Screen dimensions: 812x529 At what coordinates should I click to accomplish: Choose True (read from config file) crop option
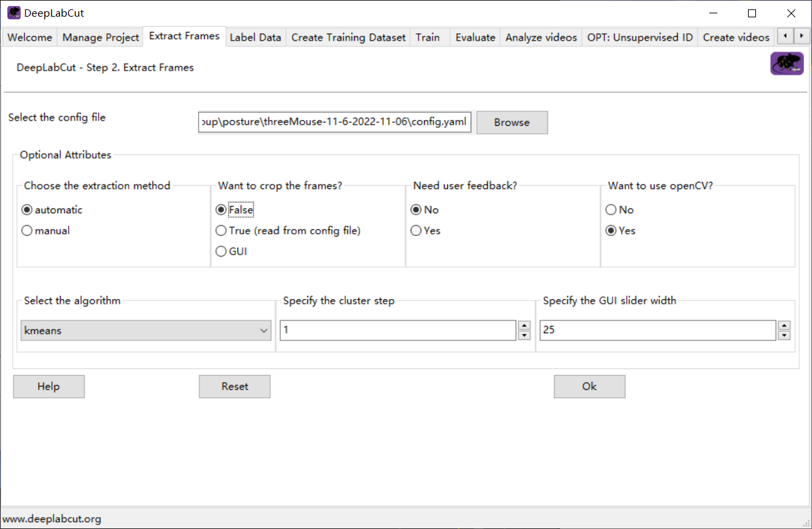288,231
